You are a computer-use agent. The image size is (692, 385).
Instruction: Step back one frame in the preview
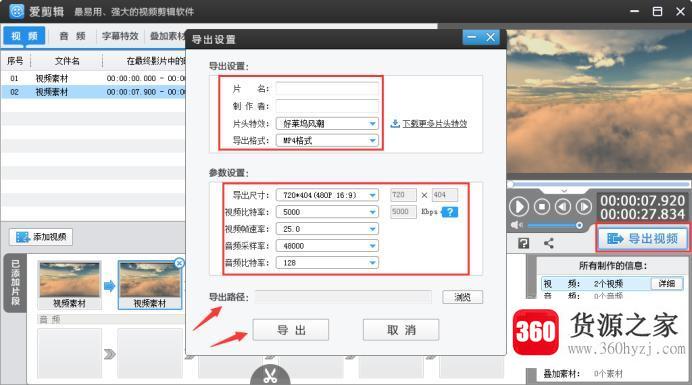(563, 207)
